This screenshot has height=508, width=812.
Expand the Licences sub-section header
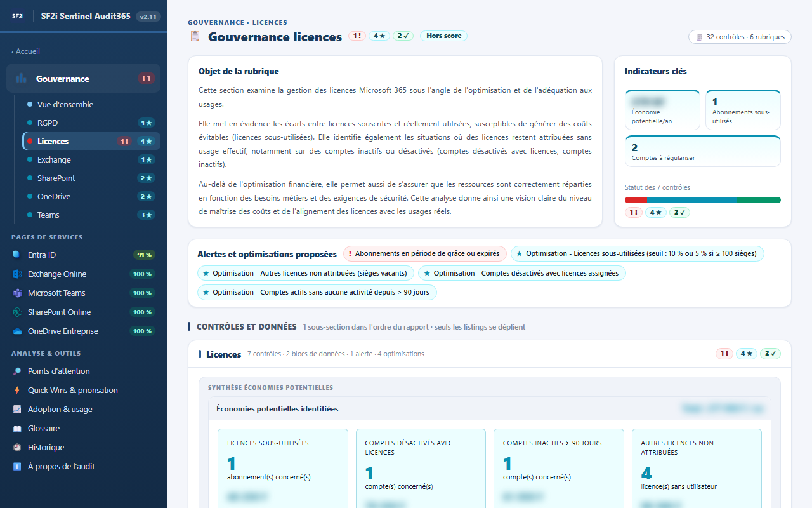point(490,354)
